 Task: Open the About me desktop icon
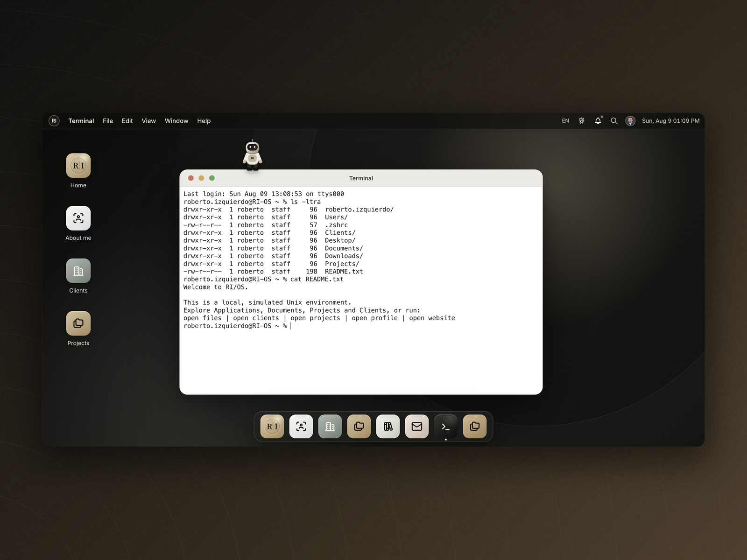coord(78,218)
